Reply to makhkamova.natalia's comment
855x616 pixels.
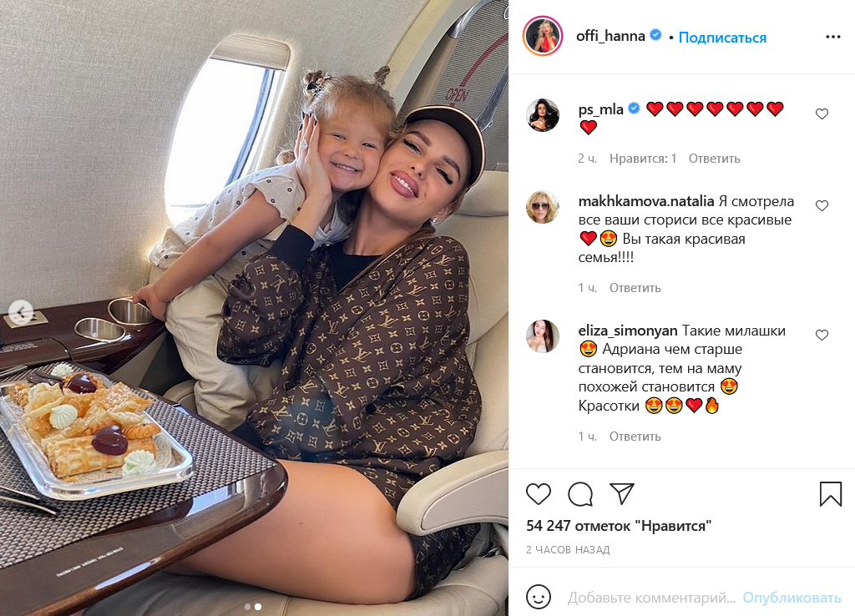635,288
